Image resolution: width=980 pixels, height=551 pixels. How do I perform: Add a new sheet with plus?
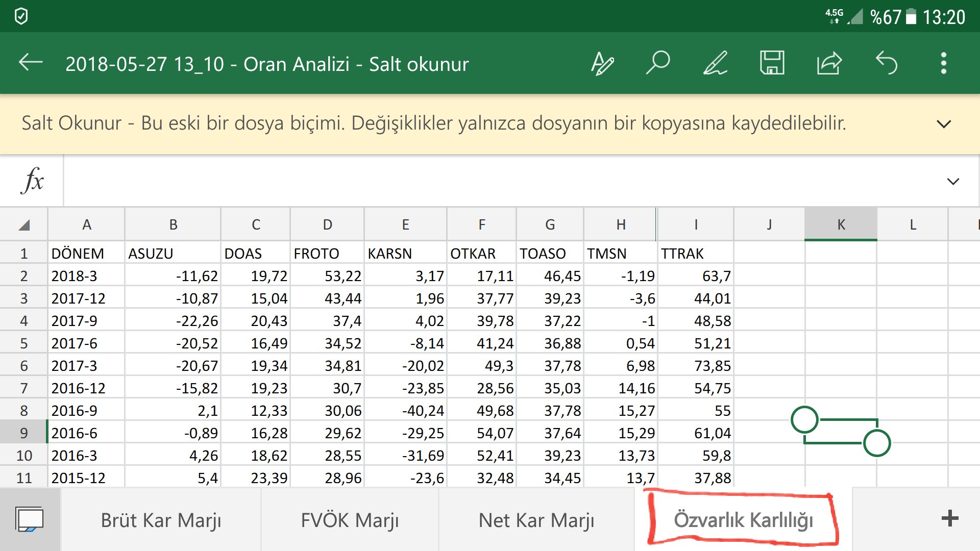tap(949, 518)
